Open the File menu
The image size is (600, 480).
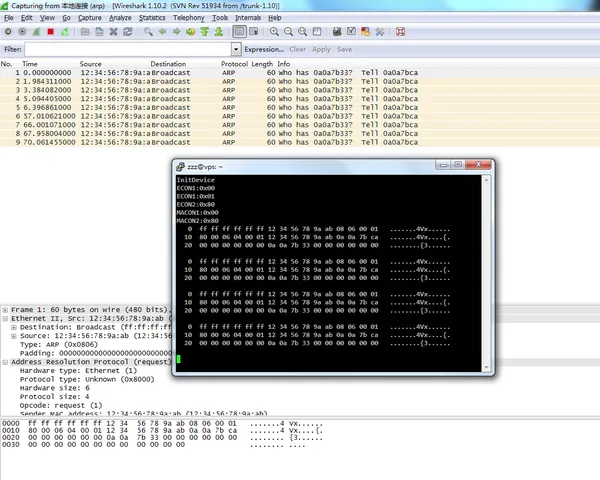coord(8,18)
